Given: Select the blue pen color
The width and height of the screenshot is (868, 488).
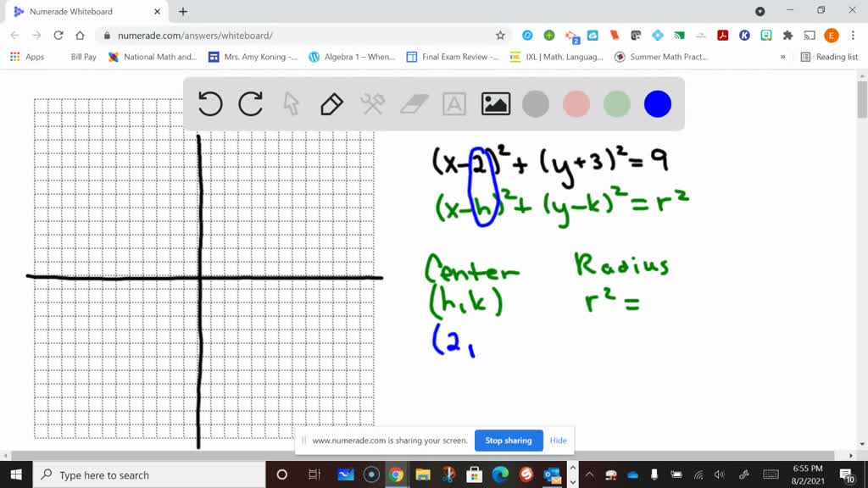Looking at the screenshot, I should pos(657,103).
